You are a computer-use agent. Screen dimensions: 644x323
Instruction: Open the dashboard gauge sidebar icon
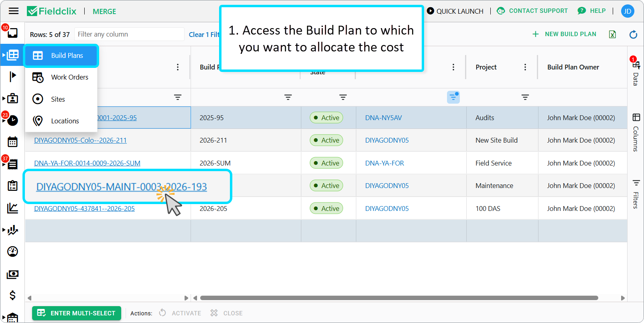point(13,251)
